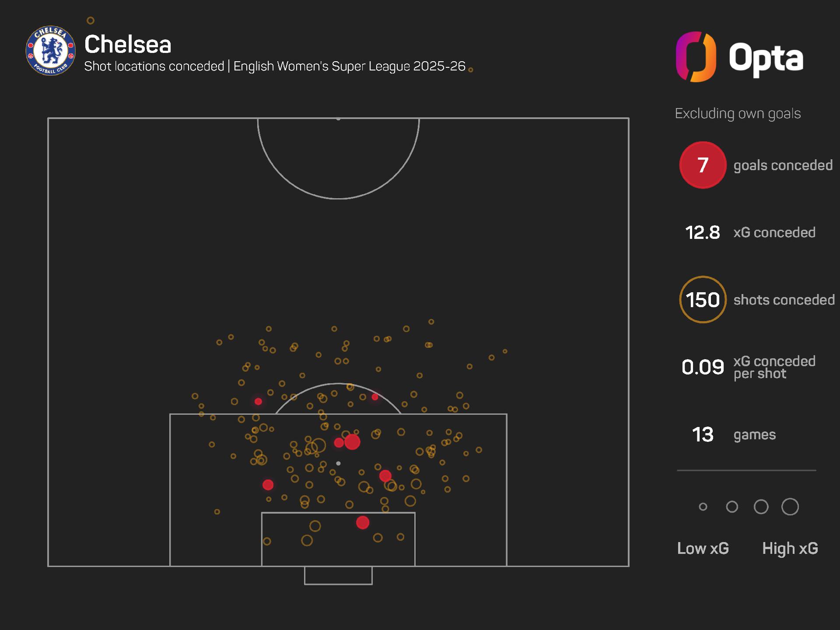Select red goal dot outside box on left

258,402
